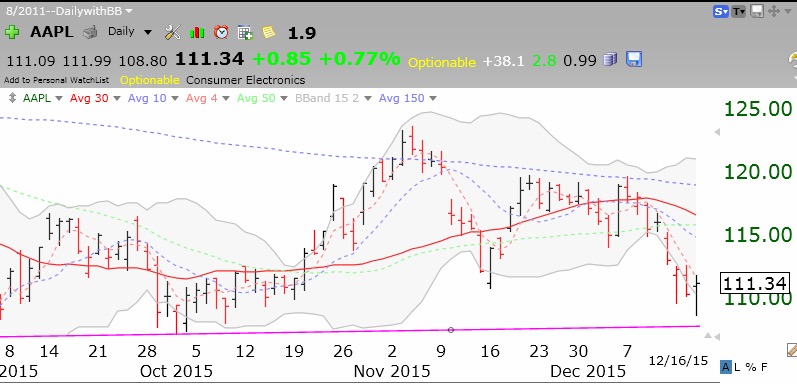Select the ruler drawing tool icon
Viewport: 797px width, 384px height.
[x=791, y=349]
